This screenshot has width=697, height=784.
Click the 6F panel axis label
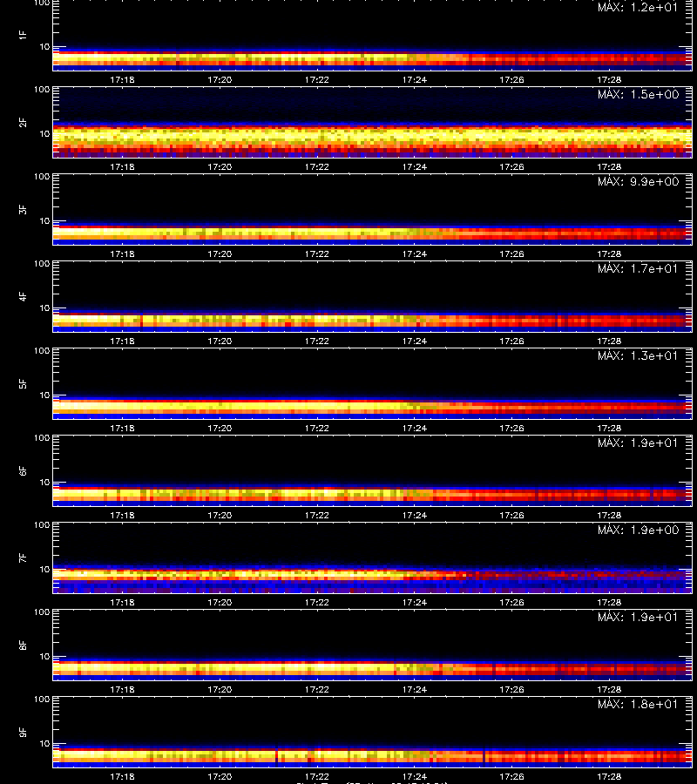coord(23,470)
